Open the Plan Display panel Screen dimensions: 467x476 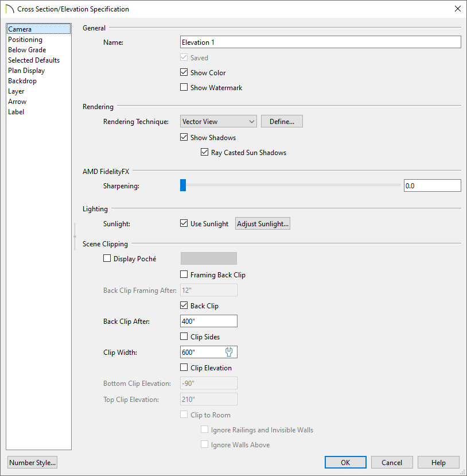[38, 71]
